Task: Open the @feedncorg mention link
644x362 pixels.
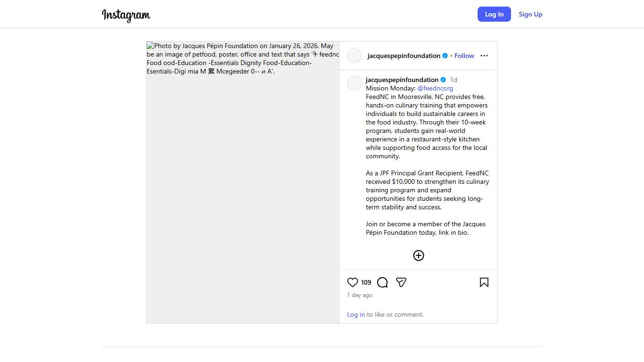Action: tap(435, 88)
